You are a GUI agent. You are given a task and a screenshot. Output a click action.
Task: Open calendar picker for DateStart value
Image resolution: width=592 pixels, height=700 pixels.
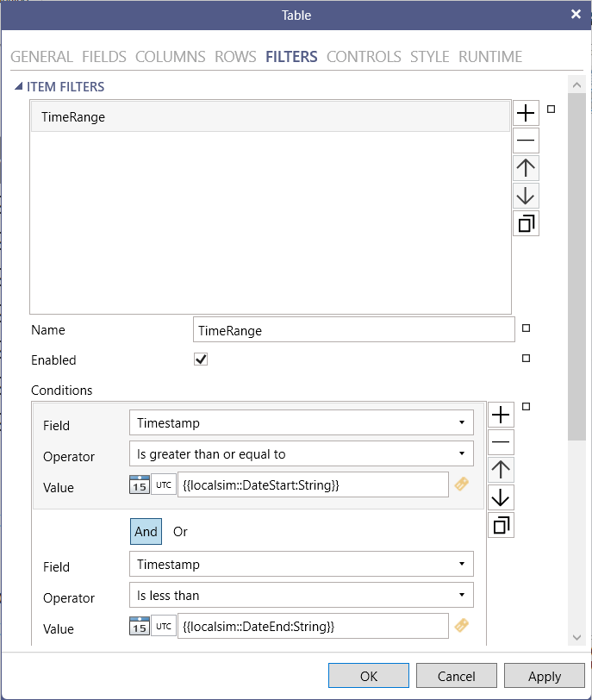pos(140,484)
